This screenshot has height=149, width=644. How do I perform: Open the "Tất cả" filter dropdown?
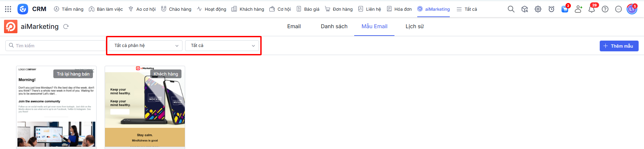point(222,46)
